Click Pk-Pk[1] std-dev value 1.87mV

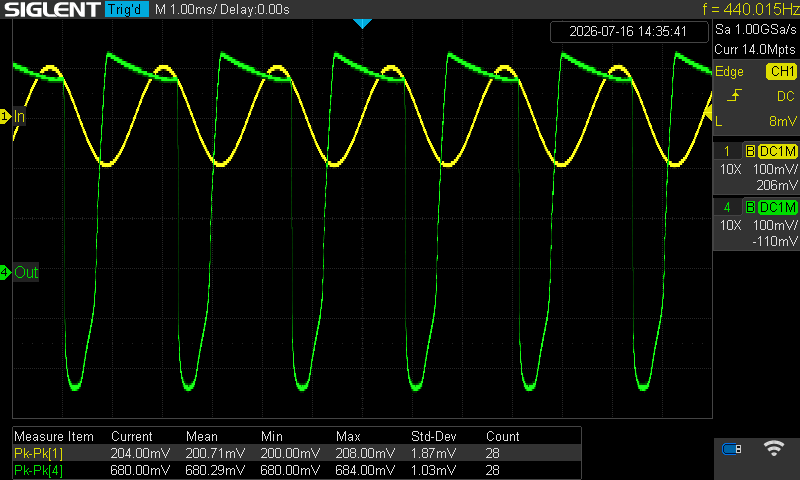tap(433, 453)
